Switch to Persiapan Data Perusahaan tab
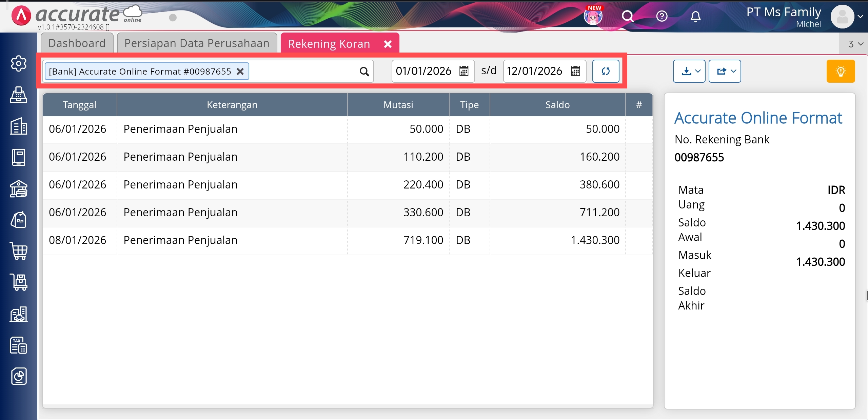This screenshot has height=420, width=868. tap(197, 43)
